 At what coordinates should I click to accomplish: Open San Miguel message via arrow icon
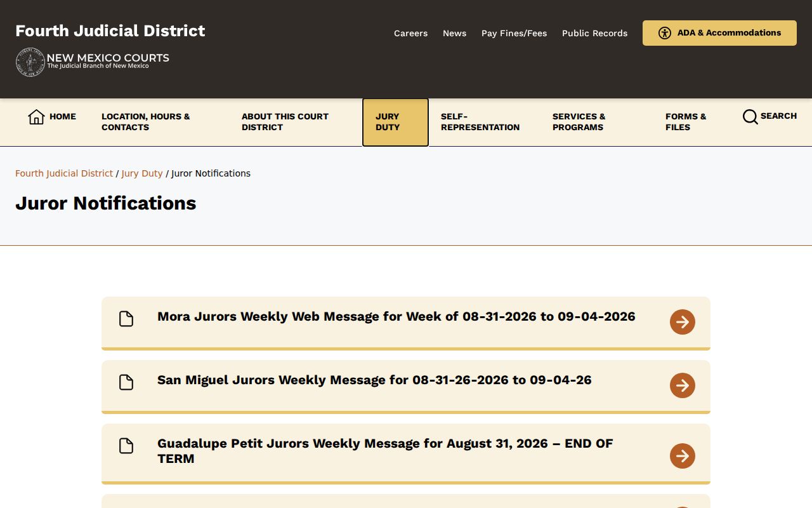(683, 385)
